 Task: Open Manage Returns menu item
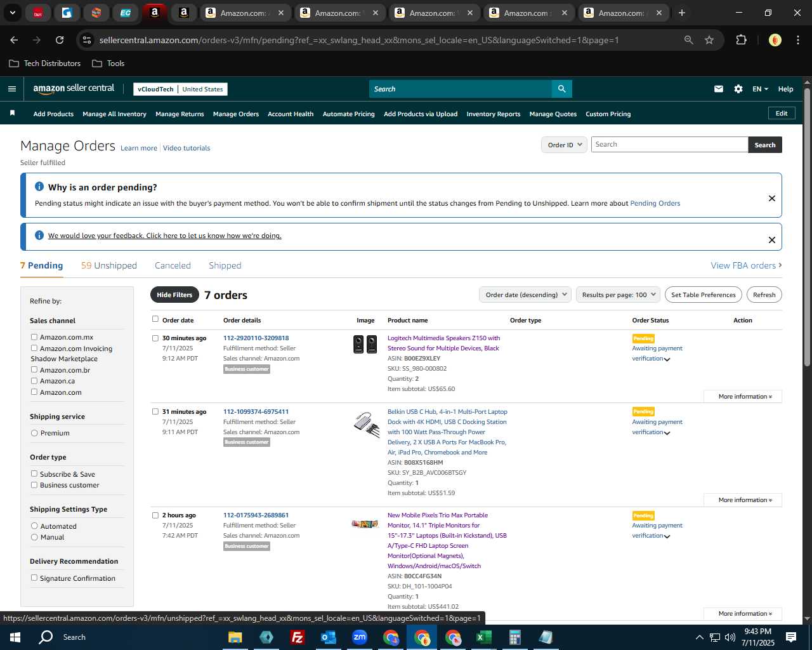tap(180, 114)
